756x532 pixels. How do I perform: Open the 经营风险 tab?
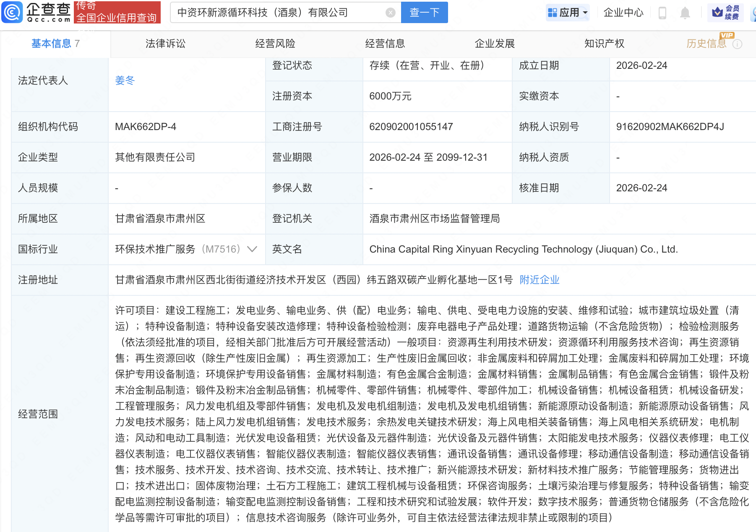tap(275, 44)
